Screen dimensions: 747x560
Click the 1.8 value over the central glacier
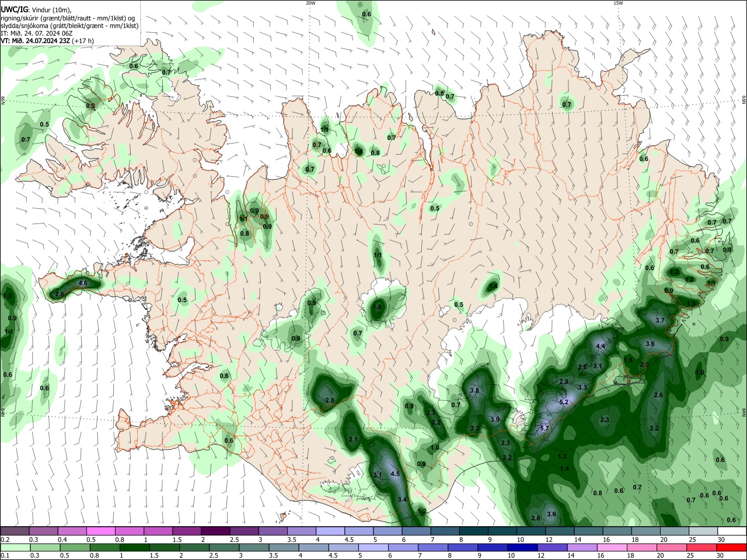[377, 307]
